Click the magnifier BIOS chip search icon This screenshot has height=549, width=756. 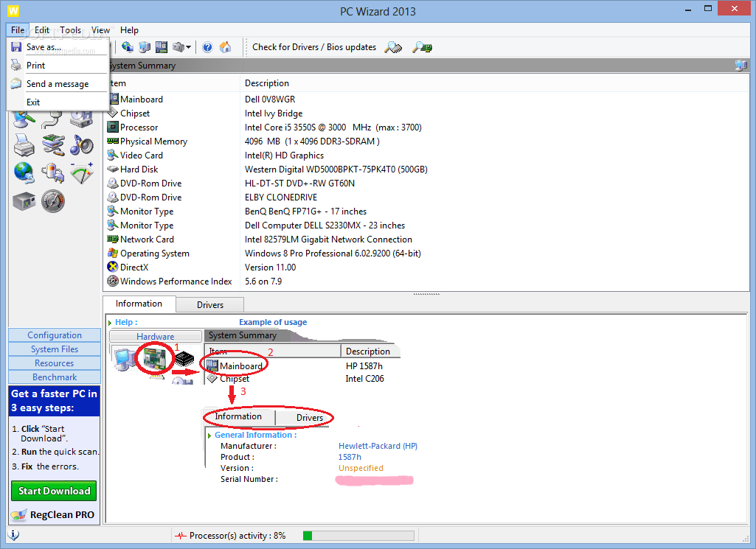tap(422, 47)
